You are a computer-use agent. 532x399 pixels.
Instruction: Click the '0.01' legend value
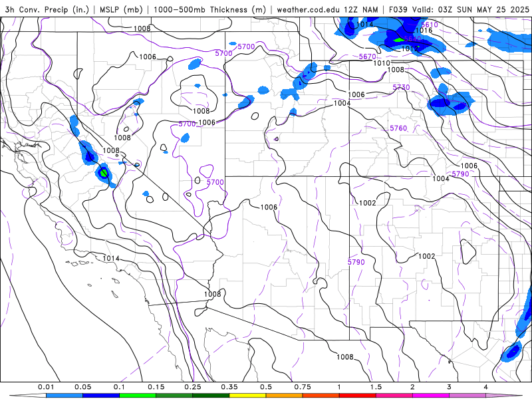pyautogui.click(x=46, y=387)
